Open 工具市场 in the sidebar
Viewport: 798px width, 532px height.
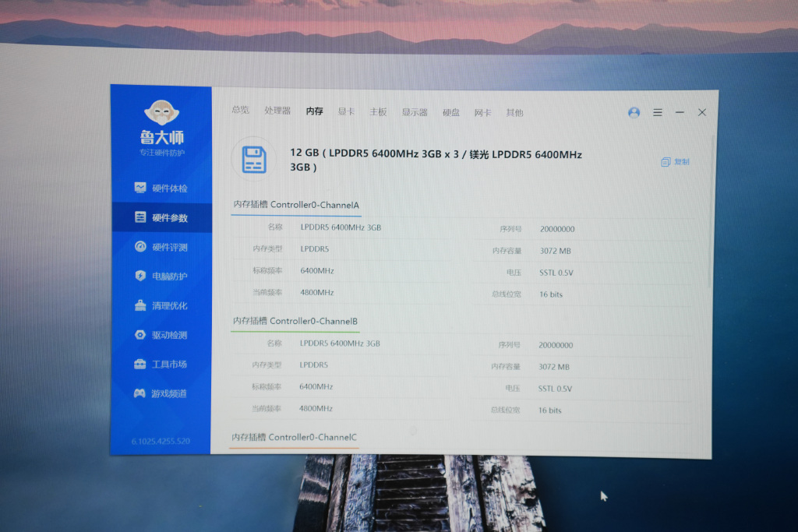click(x=161, y=365)
